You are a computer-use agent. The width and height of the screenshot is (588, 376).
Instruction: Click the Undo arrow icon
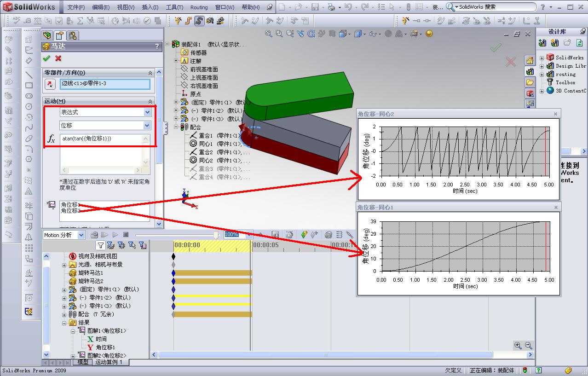348,7
